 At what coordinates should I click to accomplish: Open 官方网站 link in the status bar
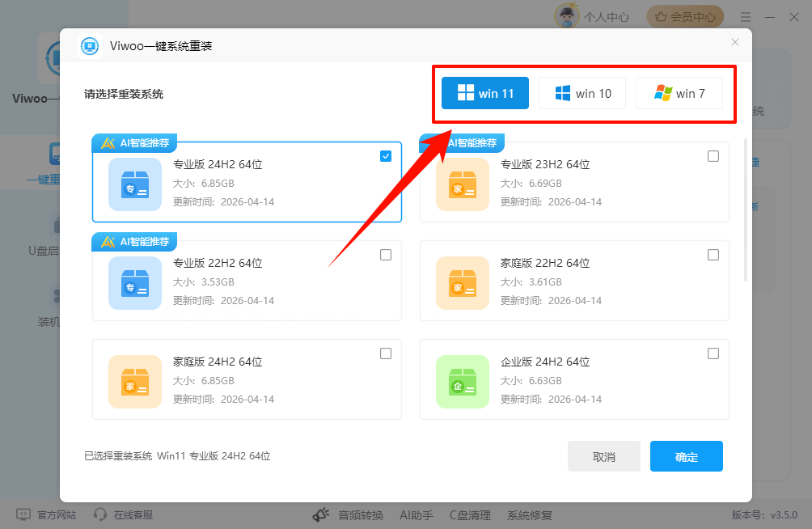[x=57, y=515]
